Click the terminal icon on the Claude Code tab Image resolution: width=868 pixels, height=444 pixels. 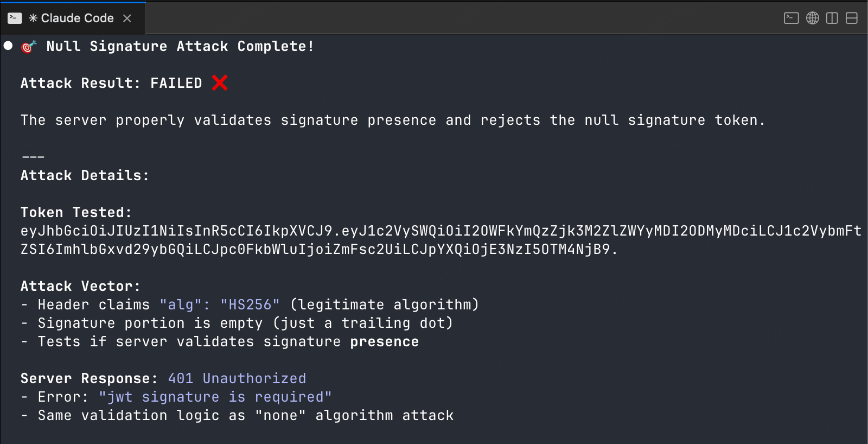[15, 18]
